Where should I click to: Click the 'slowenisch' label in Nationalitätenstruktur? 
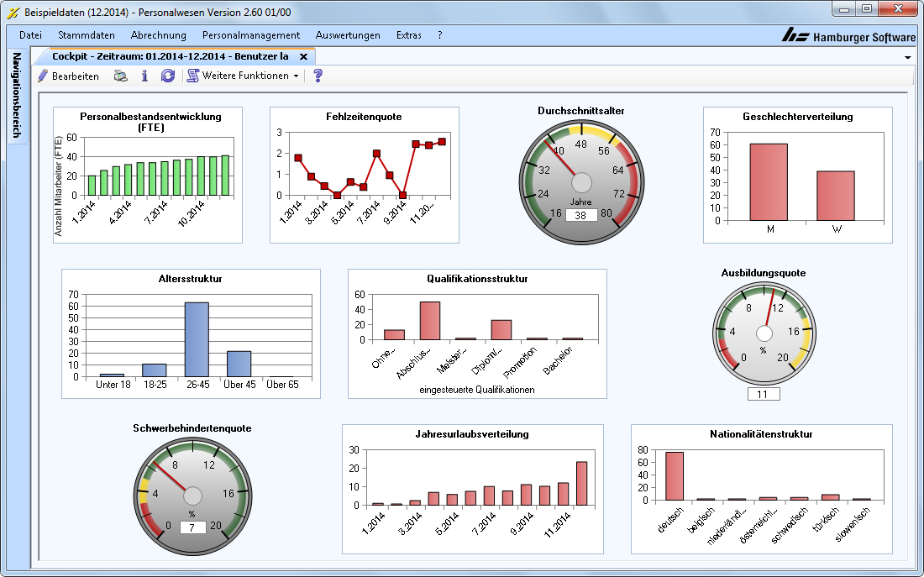pyautogui.click(x=853, y=525)
